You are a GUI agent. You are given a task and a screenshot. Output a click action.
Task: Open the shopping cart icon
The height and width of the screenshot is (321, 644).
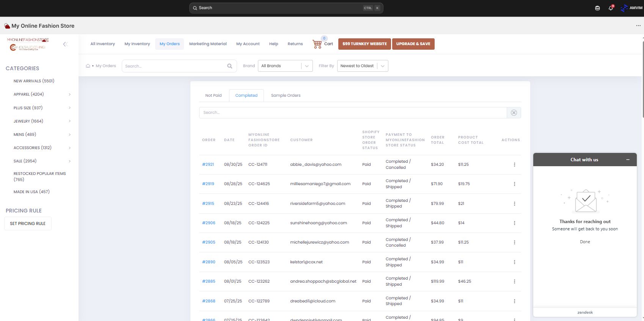point(317,44)
